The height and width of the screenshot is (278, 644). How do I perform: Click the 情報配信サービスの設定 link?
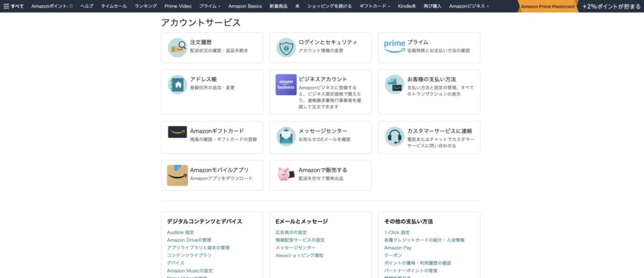(300, 240)
